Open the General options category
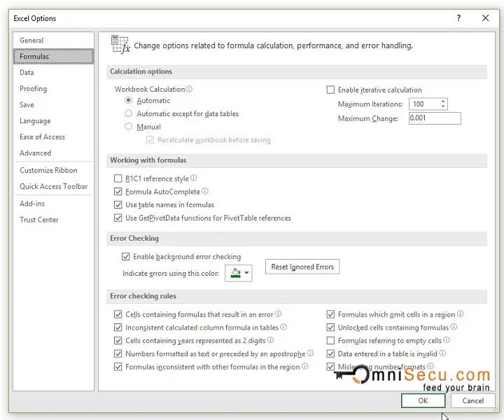Image resolution: width=504 pixels, height=420 pixels. [53, 40]
